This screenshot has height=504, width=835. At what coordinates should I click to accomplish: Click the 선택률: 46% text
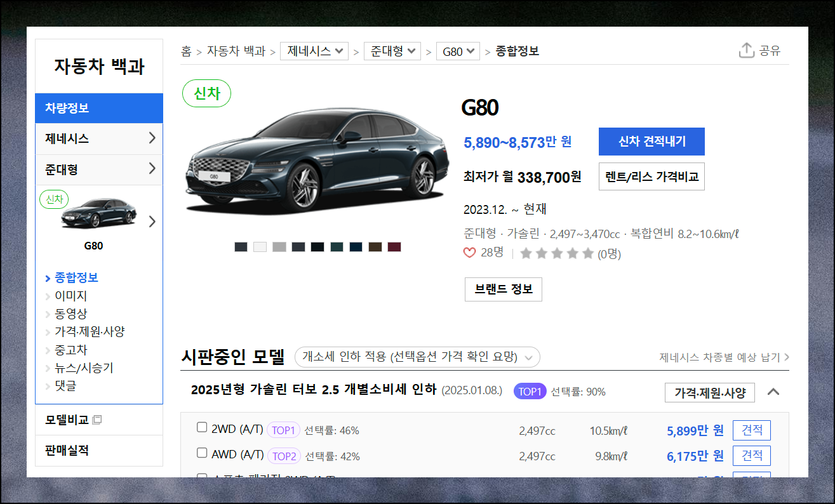coord(331,430)
